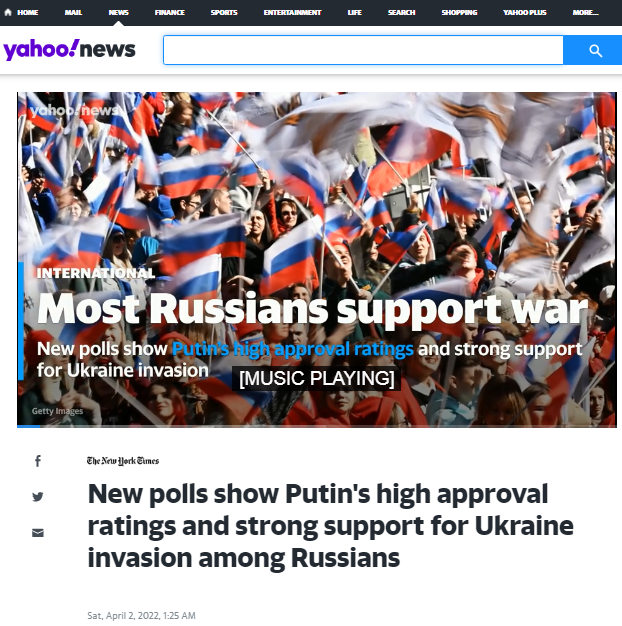
Task: Go to Yahoo Plus
Action: coord(525,12)
